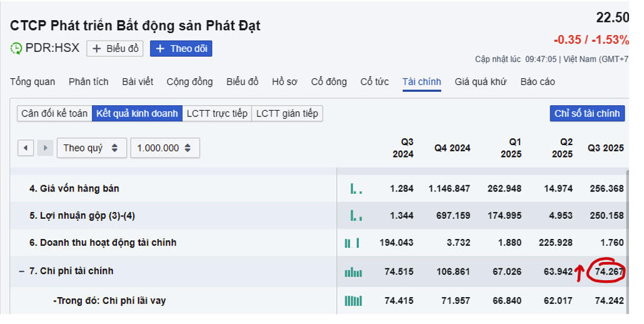This screenshot has width=644, height=324.
Task: Click the Theo dõi follow button
Action: click(x=181, y=48)
